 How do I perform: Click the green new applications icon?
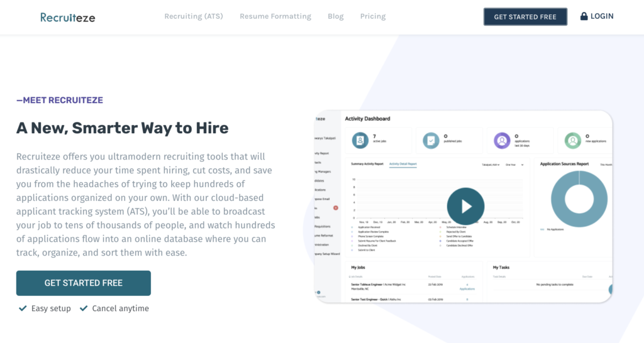coord(572,140)
